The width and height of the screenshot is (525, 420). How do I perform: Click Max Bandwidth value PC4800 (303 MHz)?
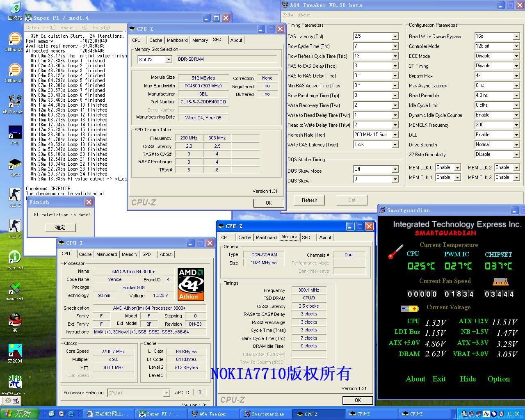click(203, 86)
